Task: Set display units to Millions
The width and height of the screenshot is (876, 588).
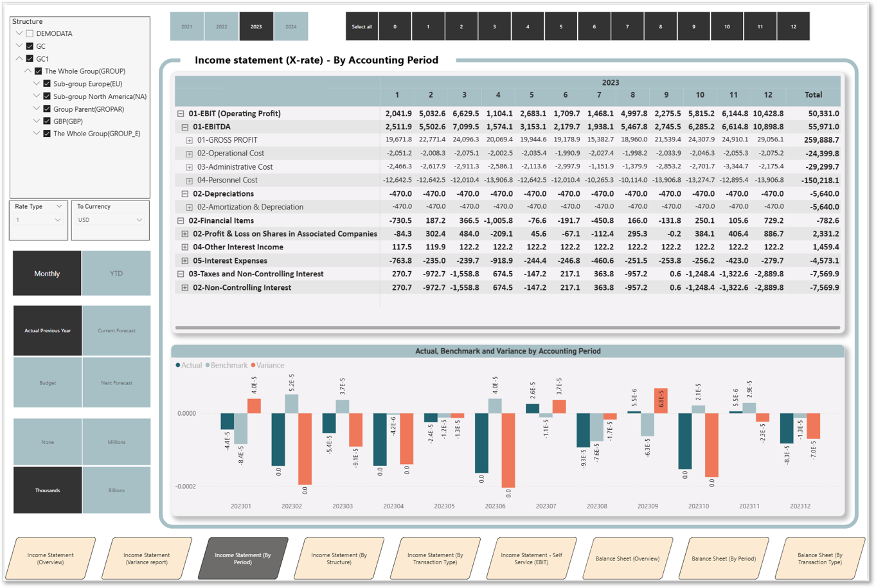Action: [x=116, y=442]
